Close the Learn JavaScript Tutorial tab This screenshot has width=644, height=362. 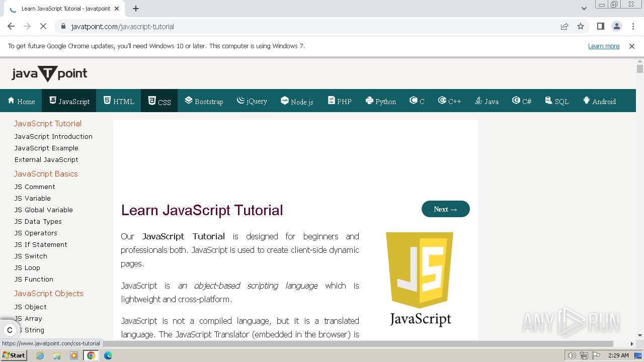point(117,9)
